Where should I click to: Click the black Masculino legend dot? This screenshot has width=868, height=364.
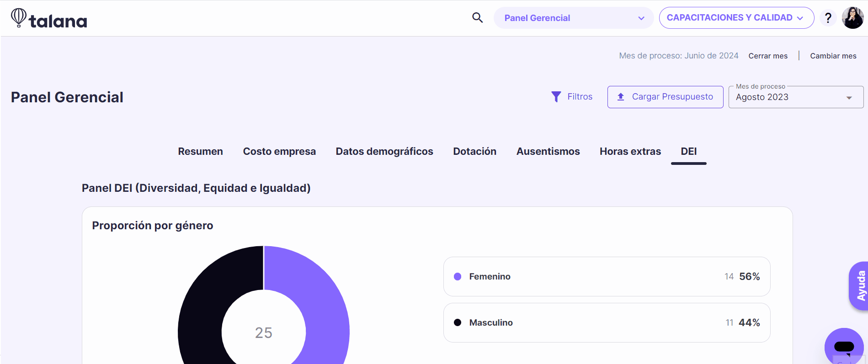pos(458,322)
